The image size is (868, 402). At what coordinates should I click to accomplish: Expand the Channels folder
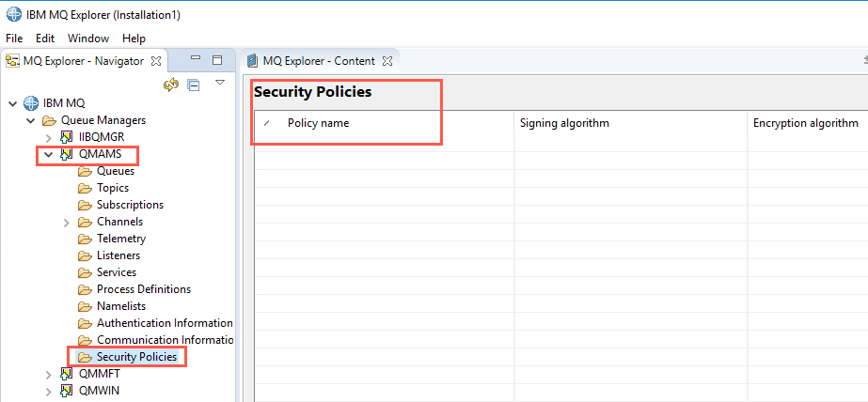point(67,223)
